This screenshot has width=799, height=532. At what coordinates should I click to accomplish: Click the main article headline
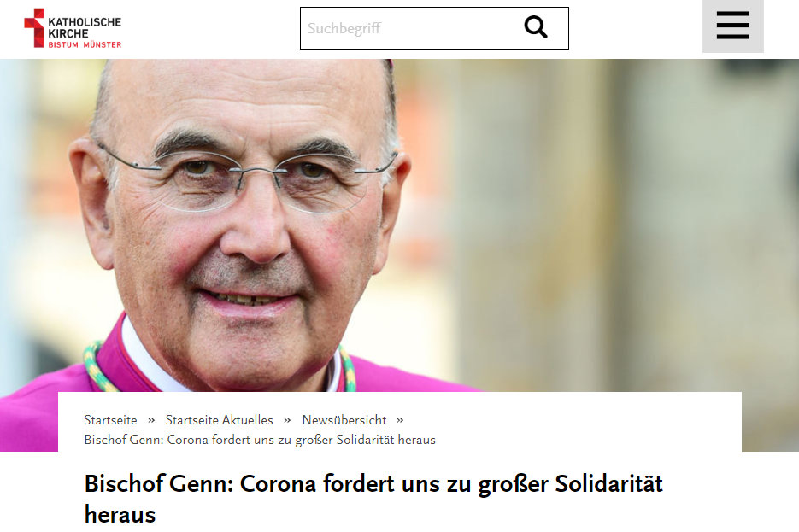coord(373,499)
